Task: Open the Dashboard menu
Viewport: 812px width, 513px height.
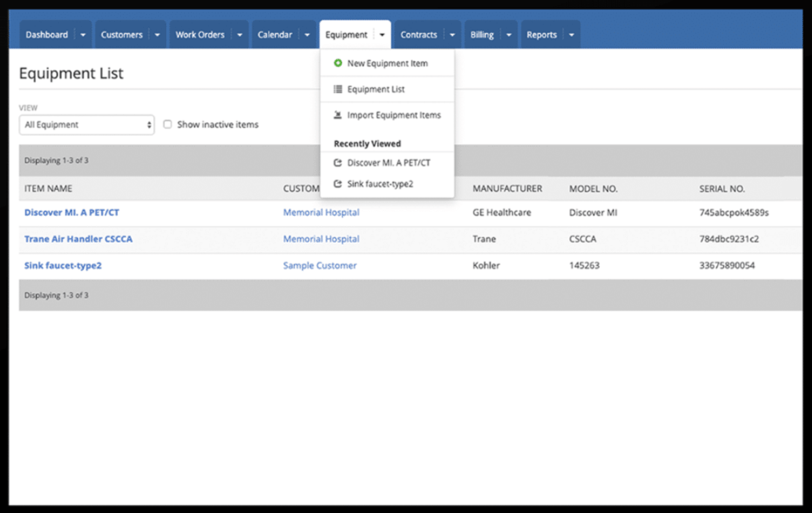Action: click(46, 34)
